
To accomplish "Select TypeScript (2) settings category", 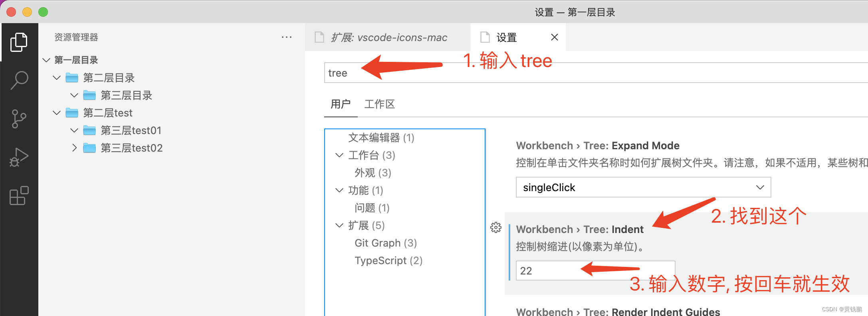I will click(x=388, y=261).
